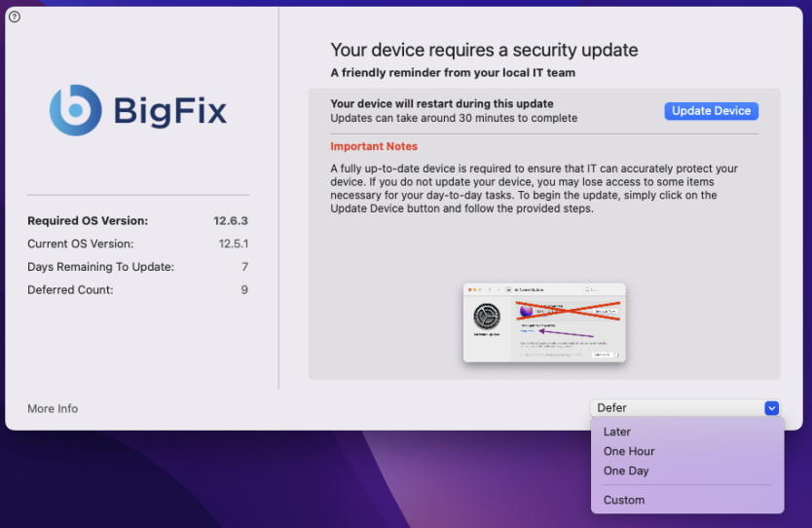Click the help question mark icon
The image size is (812, 528).
tap(14, 17)
